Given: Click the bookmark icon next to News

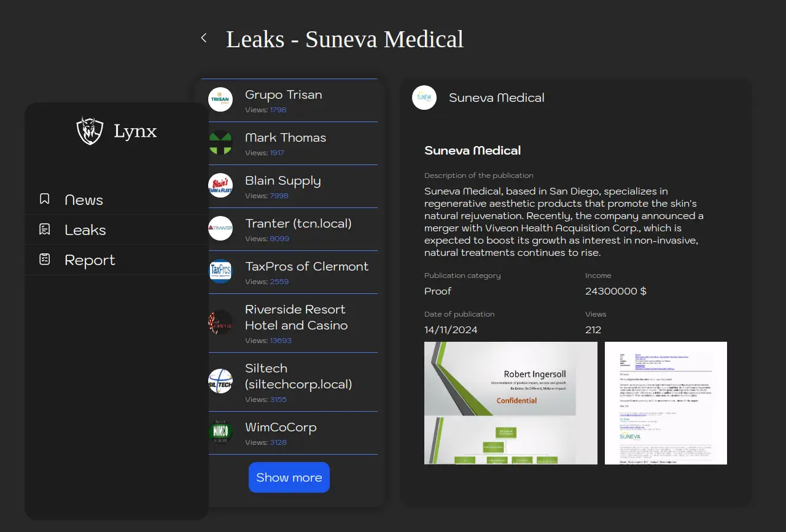Looking at the screenshot, I should (x=45, y=199).
